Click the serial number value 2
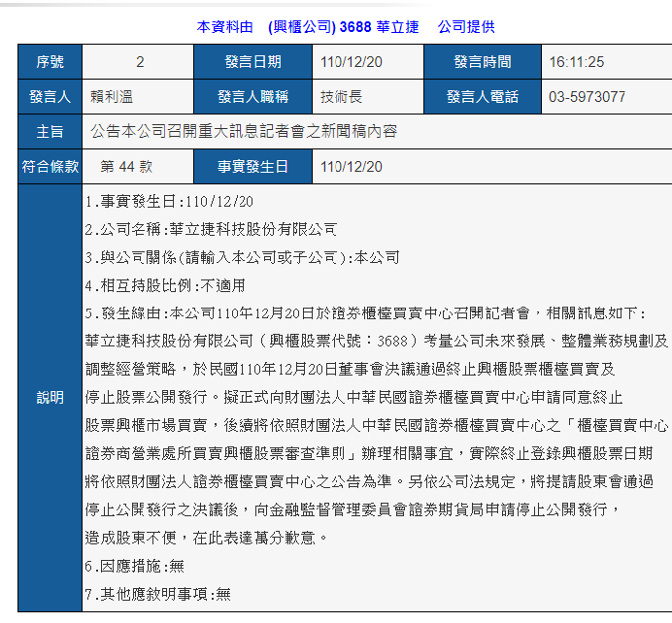 [140, 62]
